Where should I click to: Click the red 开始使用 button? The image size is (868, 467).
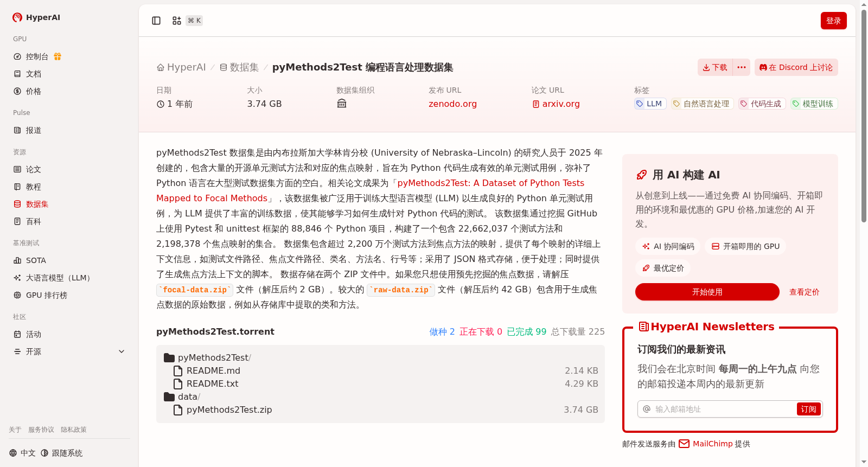click(x=707, y=292)
